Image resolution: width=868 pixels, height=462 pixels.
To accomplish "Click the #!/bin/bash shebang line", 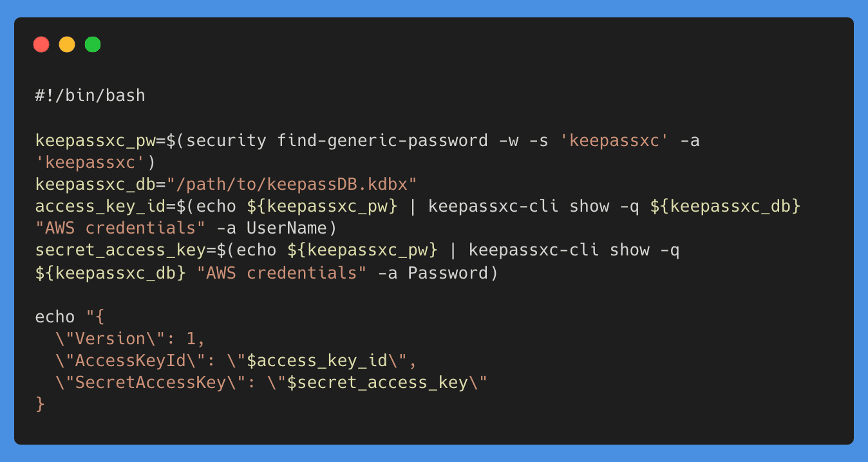I will [x=90, y=96].
